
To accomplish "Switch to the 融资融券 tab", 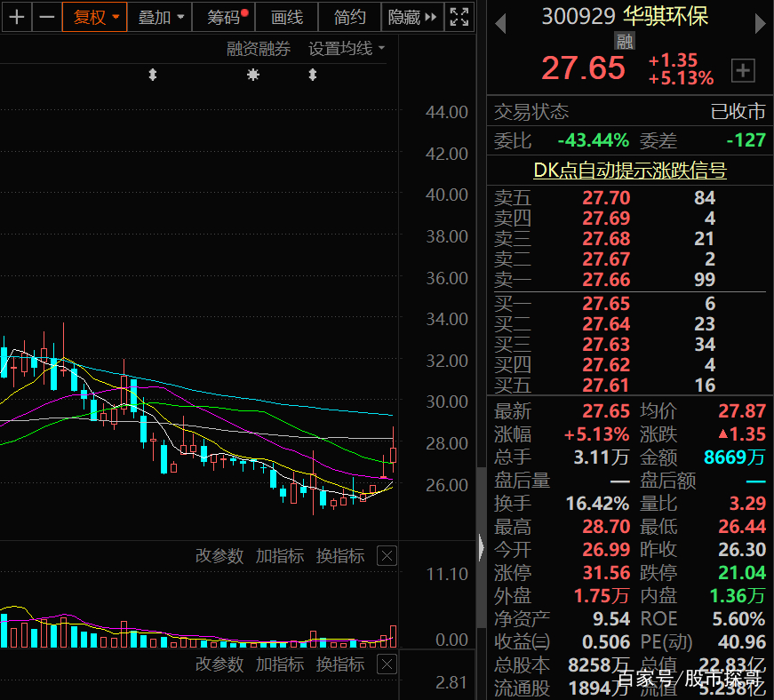I will [259, 48].
